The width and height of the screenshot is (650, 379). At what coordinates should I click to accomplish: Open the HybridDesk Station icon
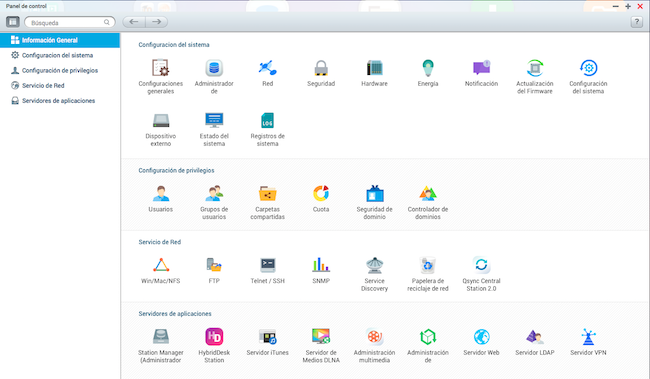[214, 337]
